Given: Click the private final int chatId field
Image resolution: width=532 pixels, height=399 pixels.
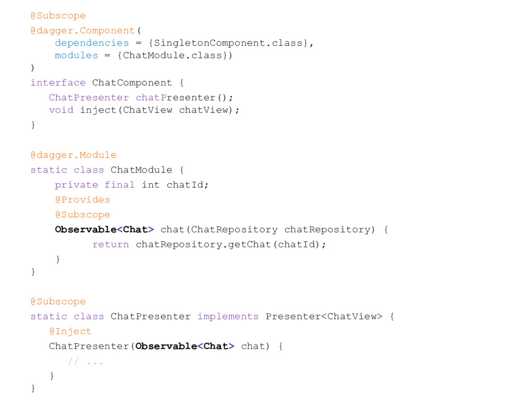Looking at the screenshot, I should click(x=131, y=185).
